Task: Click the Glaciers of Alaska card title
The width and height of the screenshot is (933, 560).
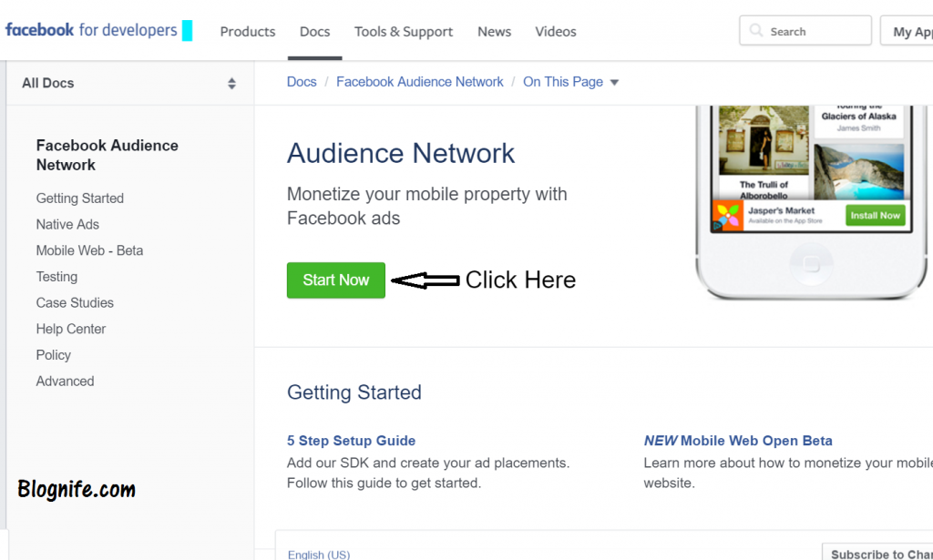Action: pyautogui.click(x=858, y=111)
